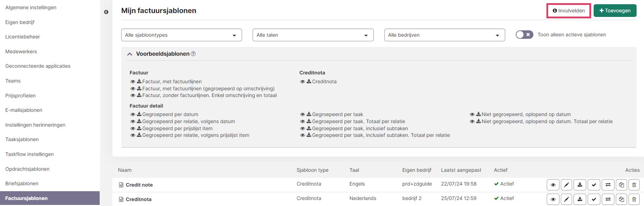This screenshot has width=644, height=206.
Task: Download the Creditnota sample template
Action: pyautogui.click(x=309, y=81)
